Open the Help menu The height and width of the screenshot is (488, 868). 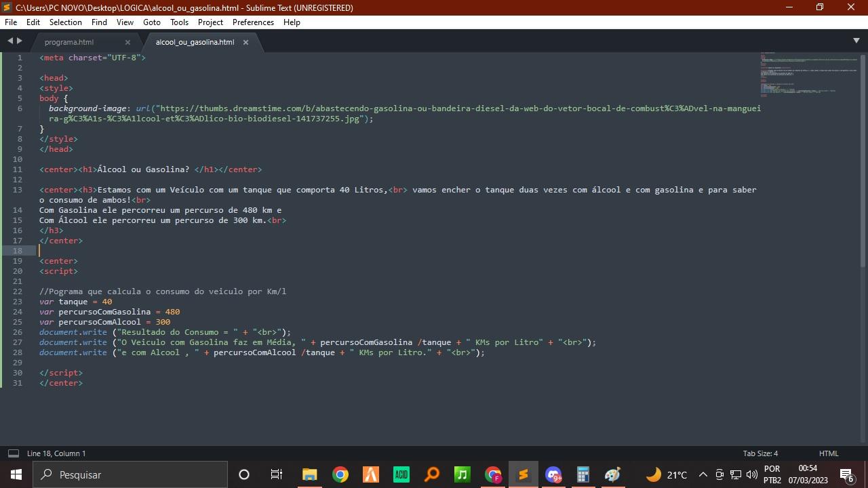pyautogui.click(x=292, y=22)
